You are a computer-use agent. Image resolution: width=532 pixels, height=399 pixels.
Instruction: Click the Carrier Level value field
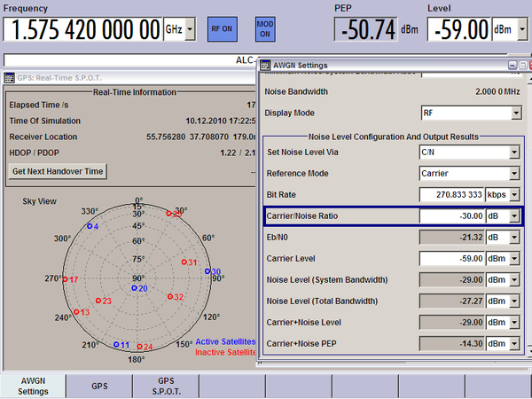(451, 259)
